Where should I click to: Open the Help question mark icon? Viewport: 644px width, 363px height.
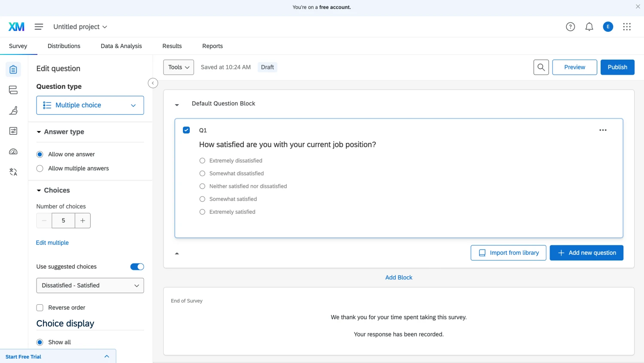pos(570,27)
